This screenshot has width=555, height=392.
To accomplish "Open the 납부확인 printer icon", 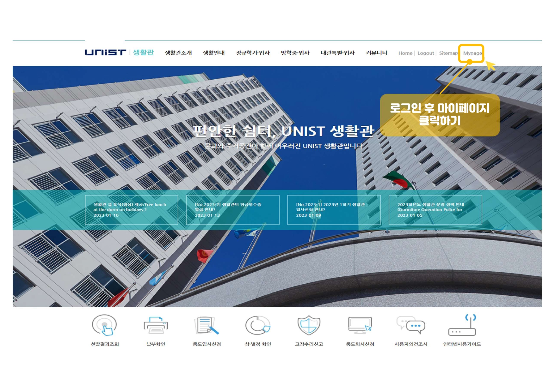I will [x=156, y=325].
